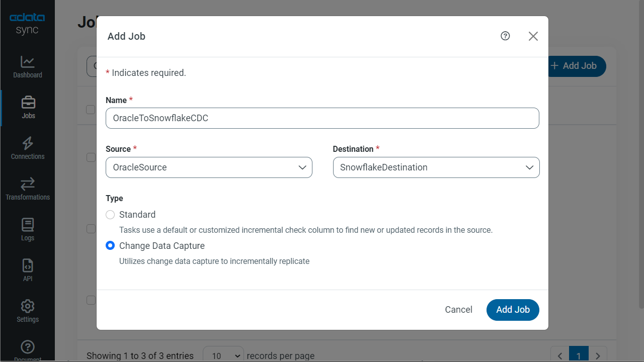Expand the Destination dropdown showing SnowflakeDestination
Viewport: 644px width, 362px height.
(436, 167)
